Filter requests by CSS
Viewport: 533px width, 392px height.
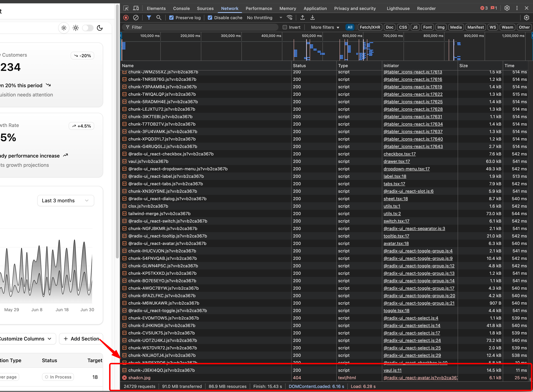pos(403,27)
